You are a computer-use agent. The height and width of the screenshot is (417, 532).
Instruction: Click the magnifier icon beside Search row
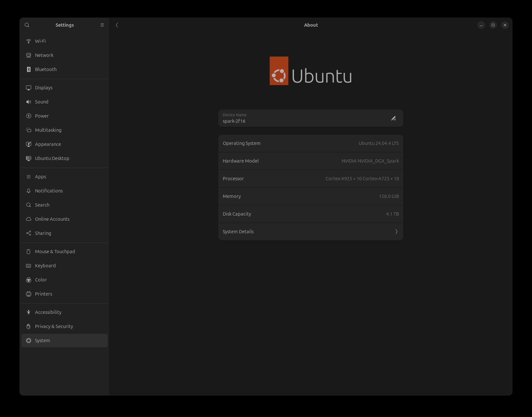point(29,205)
